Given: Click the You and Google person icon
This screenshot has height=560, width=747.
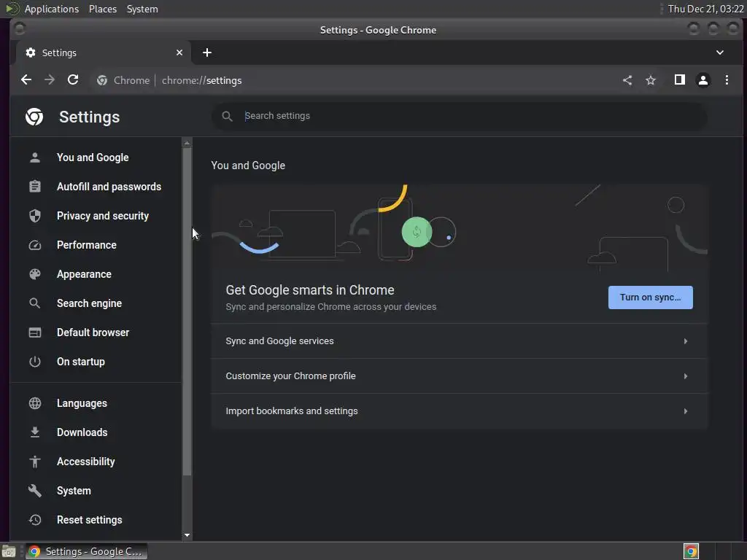Looking at the screenshot, I should pos(35,157).
